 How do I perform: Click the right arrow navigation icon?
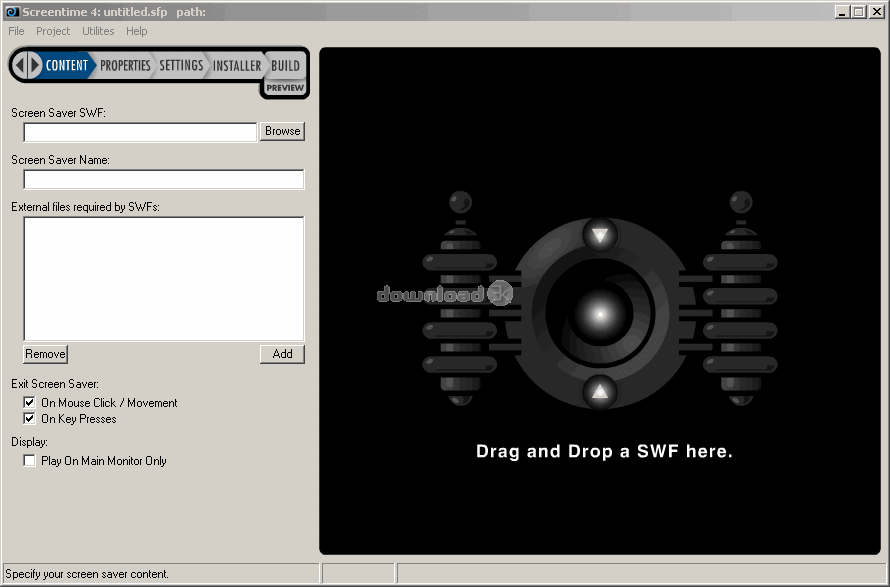coord(35,66)
